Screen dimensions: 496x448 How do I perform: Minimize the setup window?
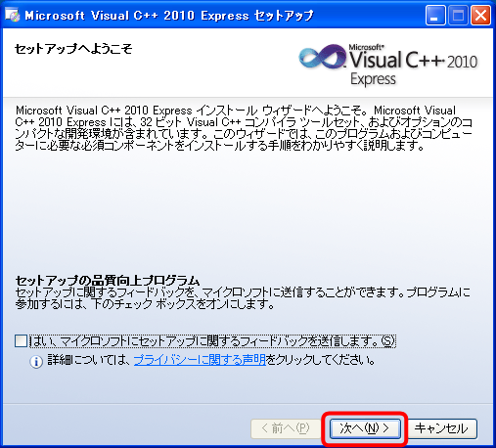click(435, 16)
